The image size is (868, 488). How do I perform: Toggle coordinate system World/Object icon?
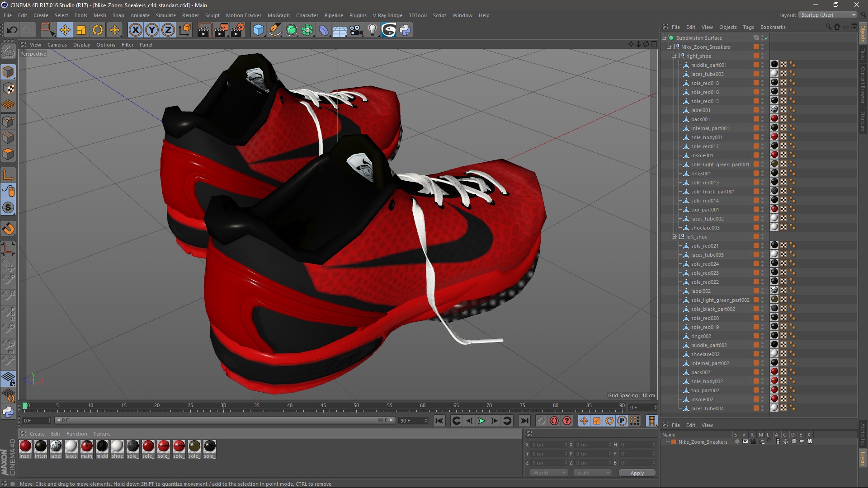(184, 30)
